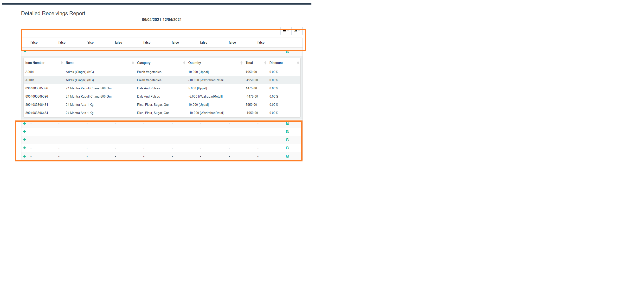Toggle sorting on the Total column
Image resolution: width=644 pixels, height=292 pixels.
[265, 63]
